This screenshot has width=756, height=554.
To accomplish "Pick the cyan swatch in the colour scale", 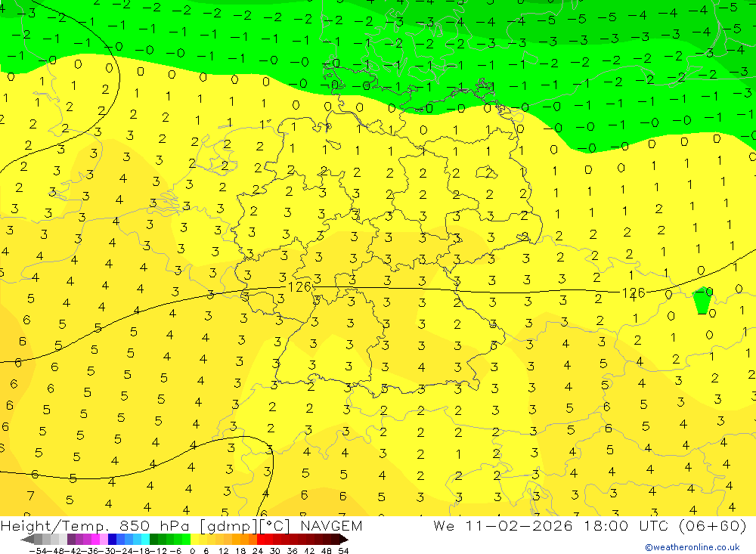I will [145, 539].
